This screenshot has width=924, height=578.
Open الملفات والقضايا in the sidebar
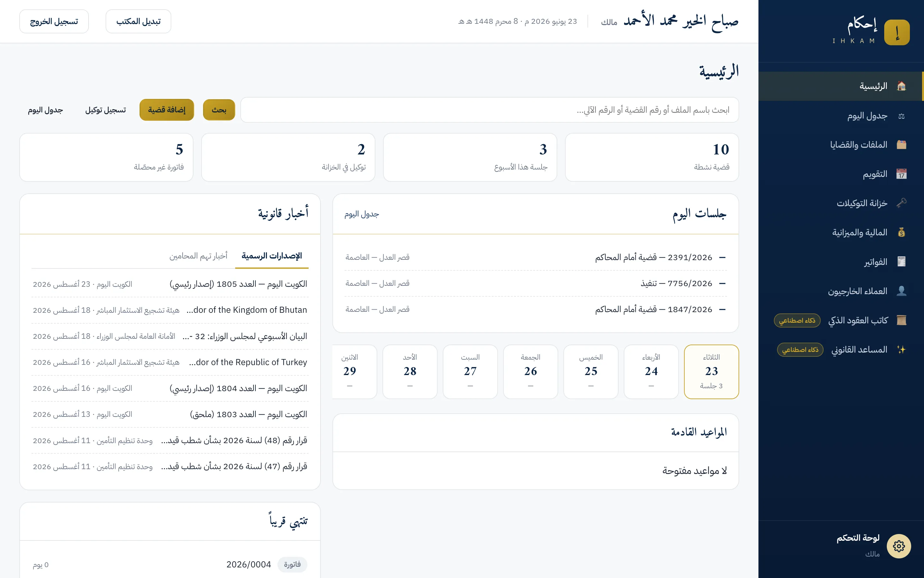pyautogui.click(x=841, y=144)
